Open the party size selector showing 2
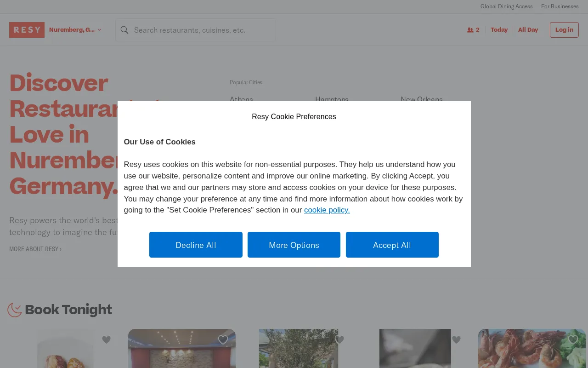The height and width of the screenshot is (368, 588). pyautogui.click(x=473, y=30)
